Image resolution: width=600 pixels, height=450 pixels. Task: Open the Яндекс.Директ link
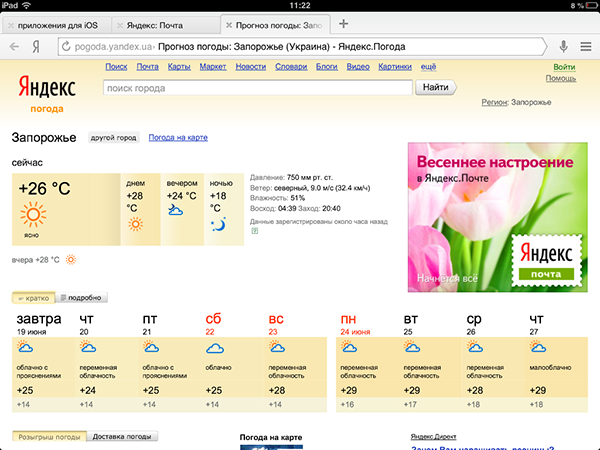tap(433, 437)
